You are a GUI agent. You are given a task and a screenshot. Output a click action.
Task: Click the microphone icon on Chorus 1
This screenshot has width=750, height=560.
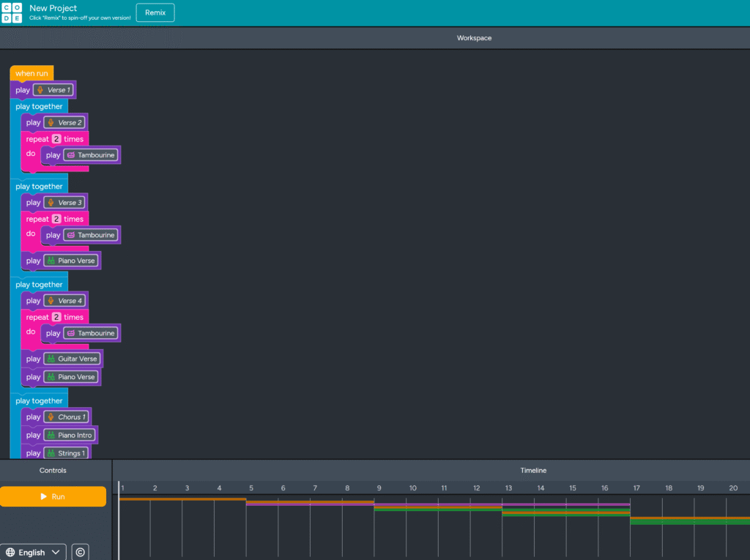(x=51, y=417)
